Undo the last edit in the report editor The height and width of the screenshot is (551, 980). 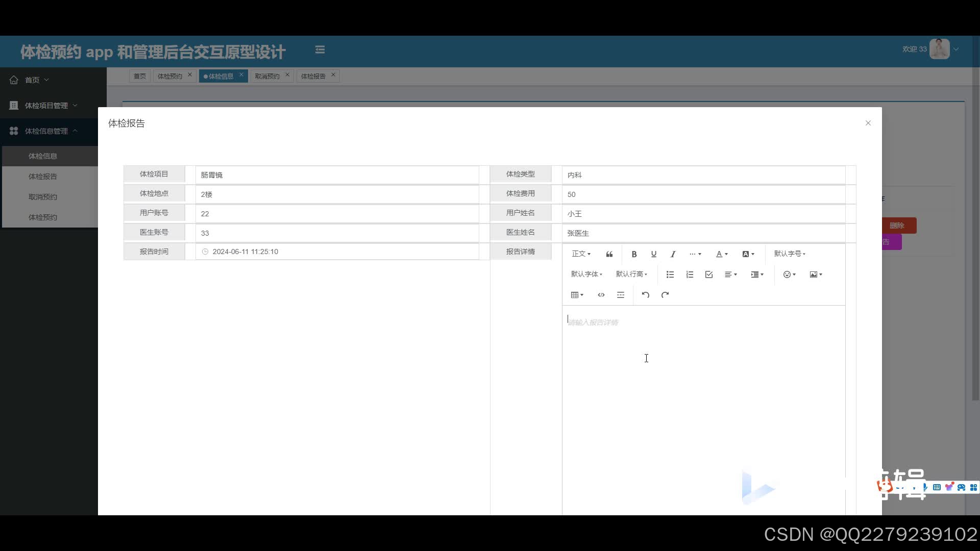pyautogui.click(x=645, y=295)
